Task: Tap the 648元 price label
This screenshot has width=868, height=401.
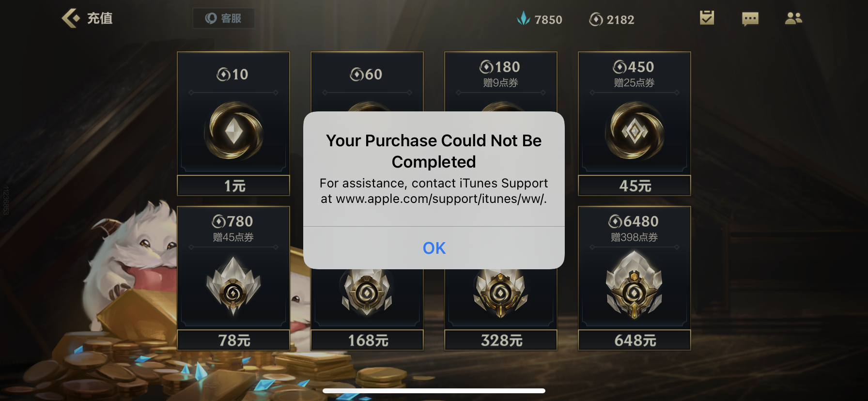Action: (635, 340)
